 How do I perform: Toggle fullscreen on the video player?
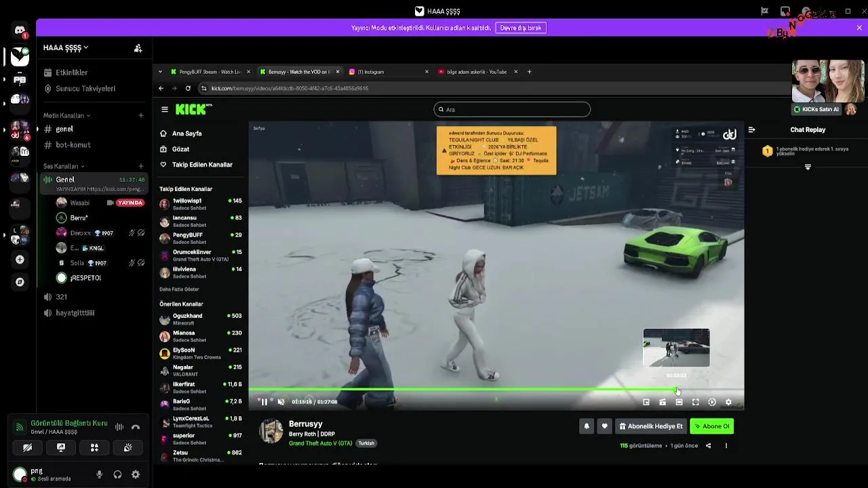tap(695, 402)
